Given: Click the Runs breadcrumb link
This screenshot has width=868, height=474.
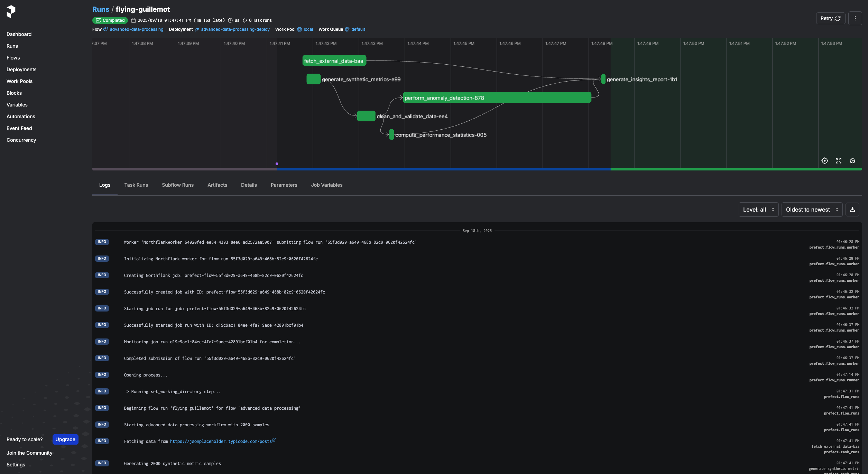Looking at the screenshot, I should [101, 9].
